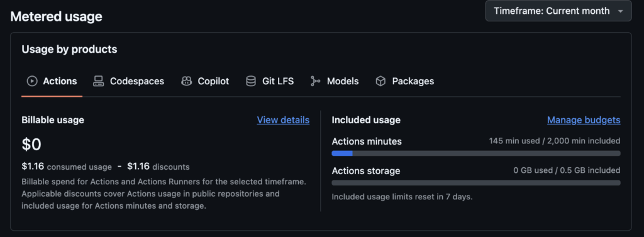Switch to the Models tab label
Image resolution: width=644 pixels, height=237 pixels.
pyautogui.click(x=343, y=81)
